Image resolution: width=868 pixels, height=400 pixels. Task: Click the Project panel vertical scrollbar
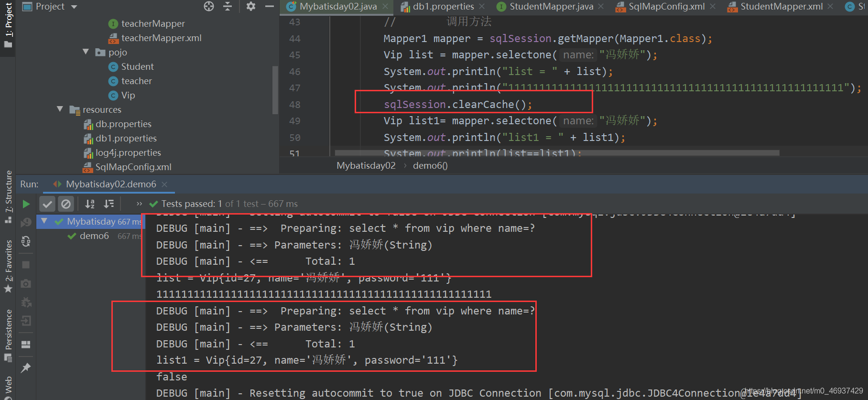coord(275,90)
